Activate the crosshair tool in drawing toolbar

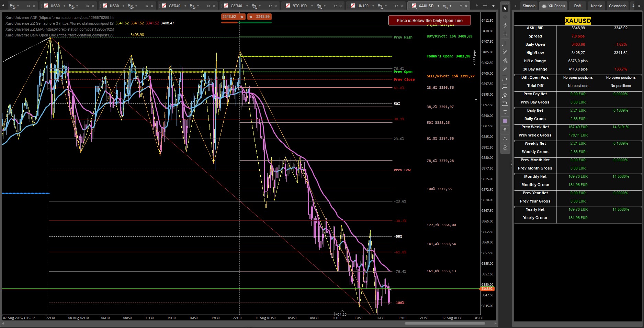click(x=505, y=17)
